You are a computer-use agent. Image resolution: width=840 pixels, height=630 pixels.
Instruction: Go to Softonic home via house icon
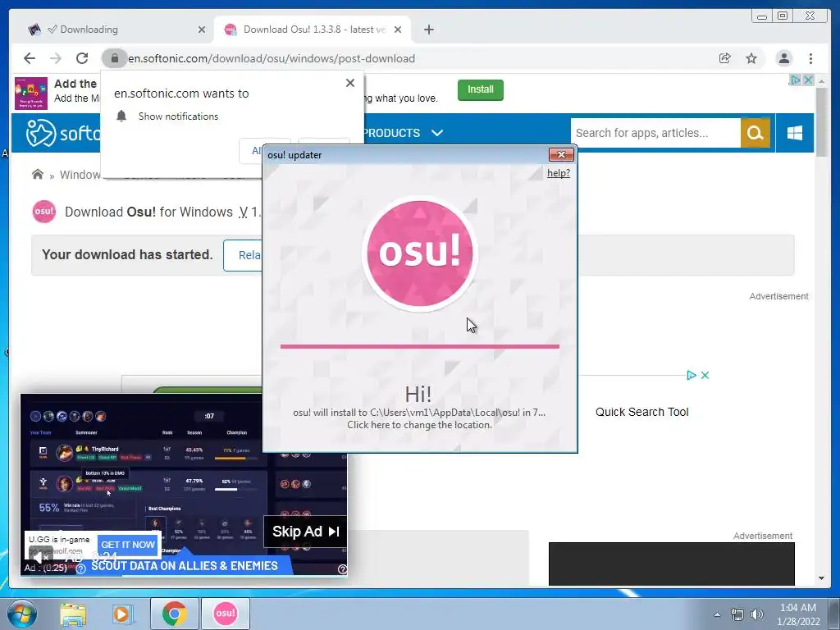tap(38, 174)
